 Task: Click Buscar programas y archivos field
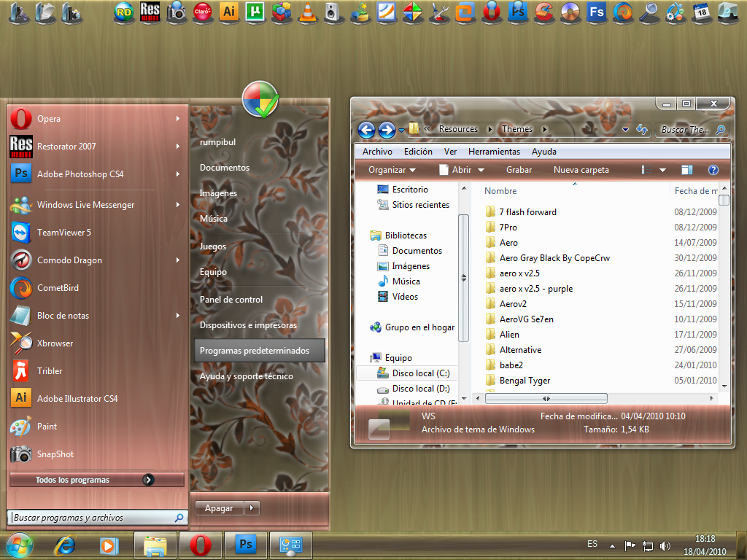click(x=97, y=518)
